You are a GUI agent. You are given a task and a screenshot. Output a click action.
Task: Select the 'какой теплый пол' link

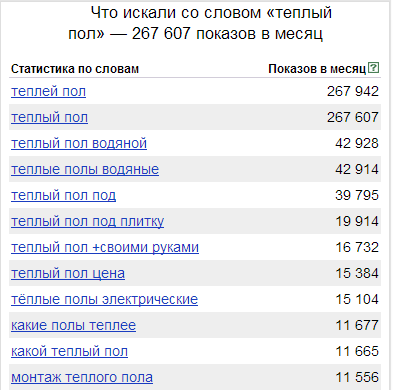69,351
